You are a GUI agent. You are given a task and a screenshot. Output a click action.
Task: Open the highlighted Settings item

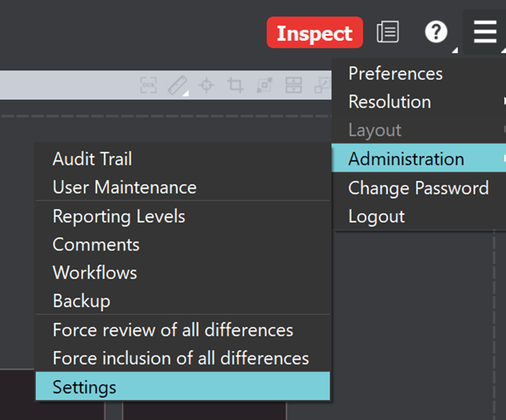coord(84,387)
